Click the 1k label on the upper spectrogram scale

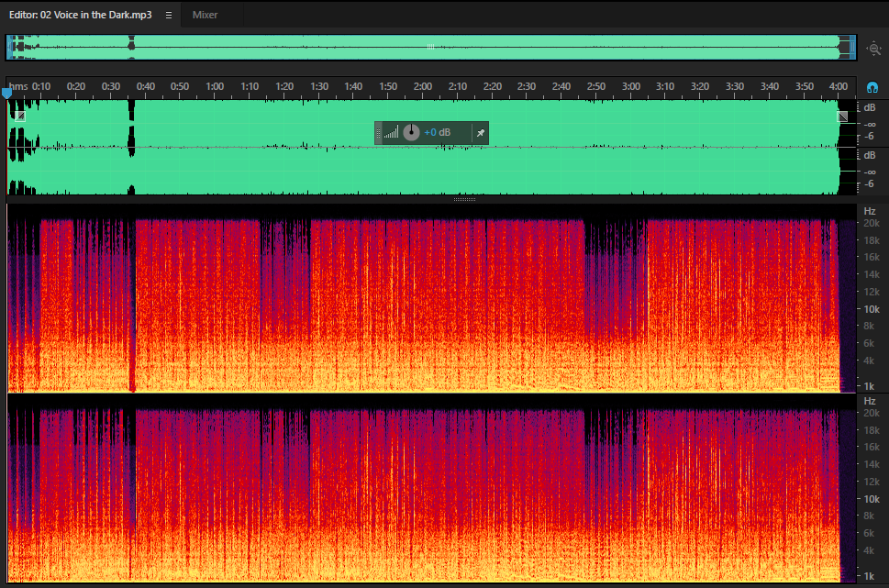click(869, 386)
